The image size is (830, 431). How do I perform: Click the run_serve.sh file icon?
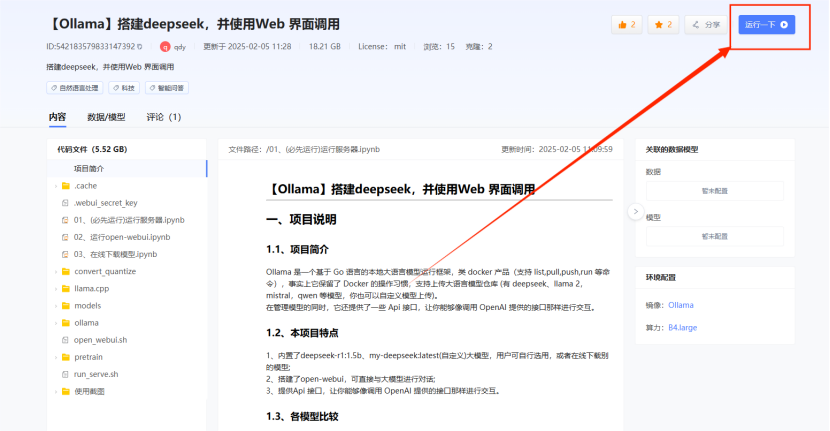point(65,374)
